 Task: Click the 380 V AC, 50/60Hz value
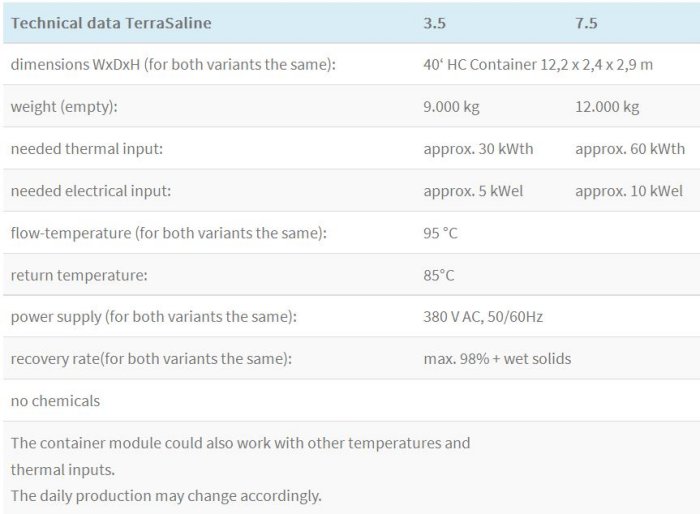tap(483, 316)
